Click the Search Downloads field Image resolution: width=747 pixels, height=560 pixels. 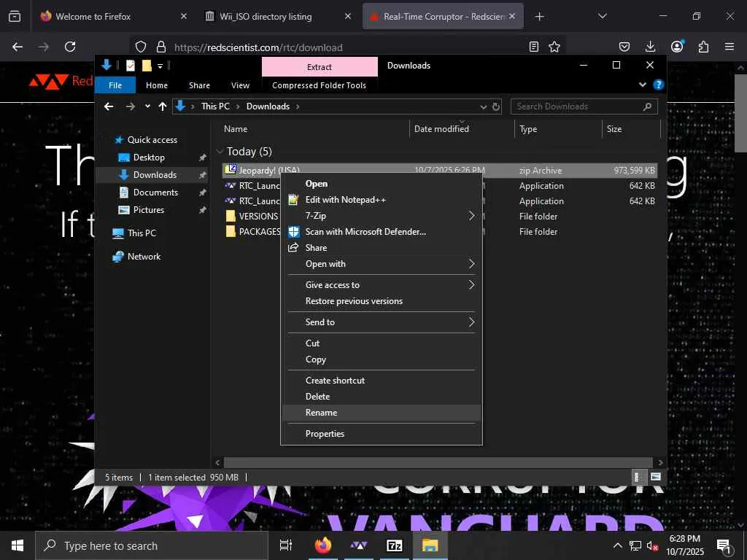[x=584, y=106]
